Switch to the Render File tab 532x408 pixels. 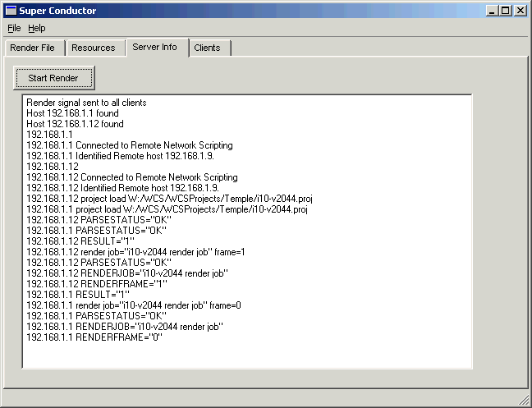coord(33,48)
